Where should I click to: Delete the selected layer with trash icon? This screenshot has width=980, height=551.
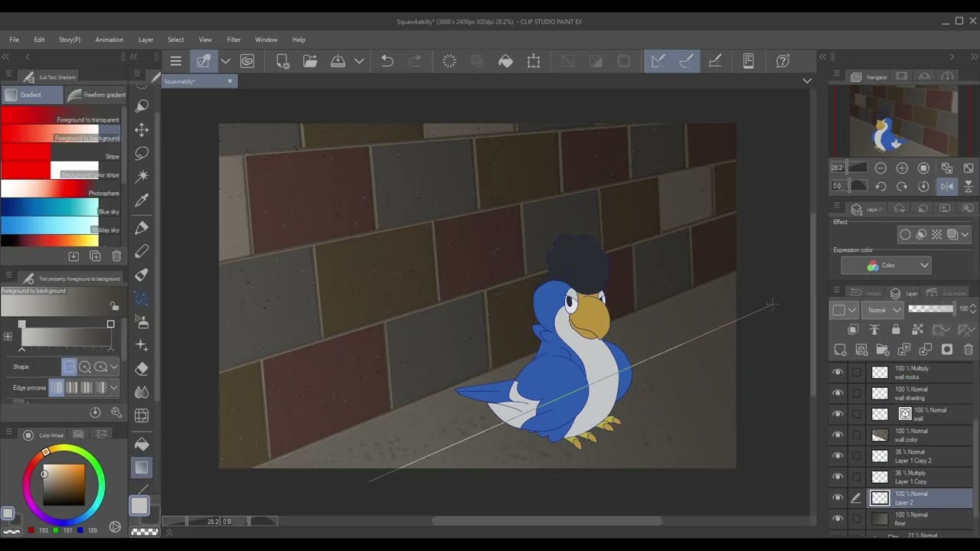[x=969, y=350]
